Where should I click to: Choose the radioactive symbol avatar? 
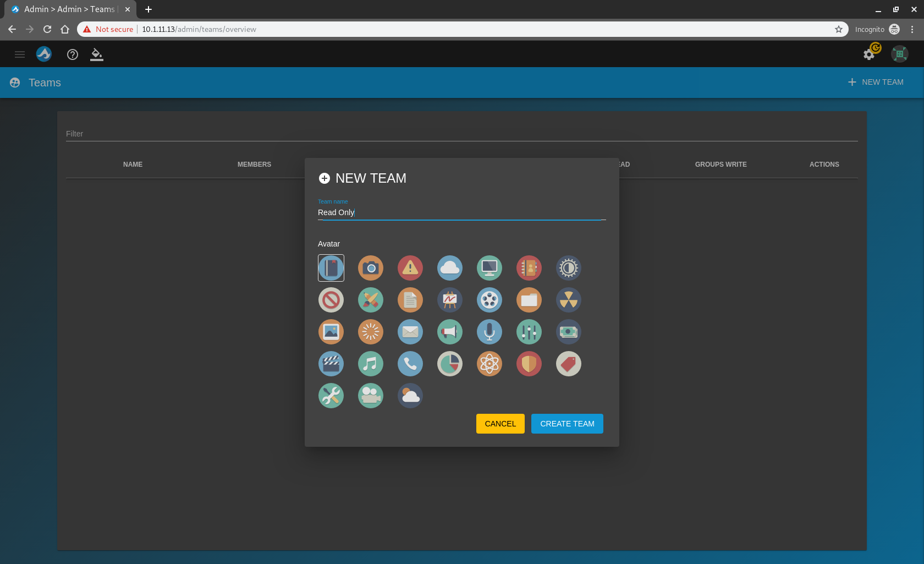(569, 300)
